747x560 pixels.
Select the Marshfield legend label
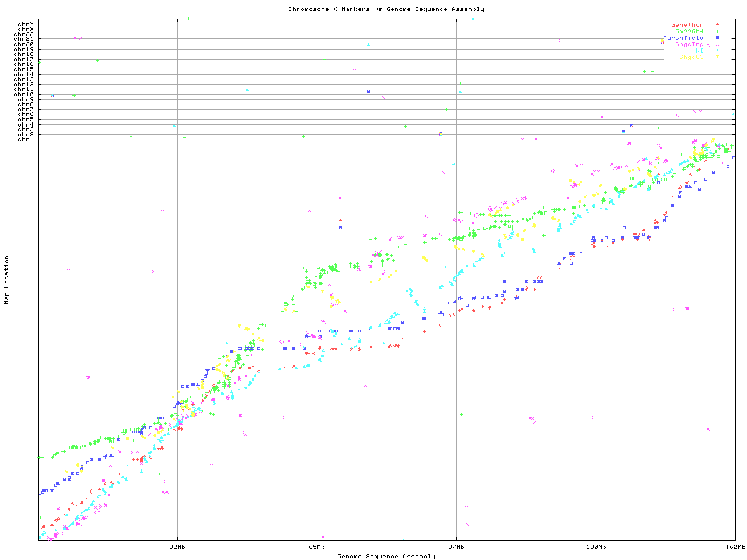click(x=683, y=38)
